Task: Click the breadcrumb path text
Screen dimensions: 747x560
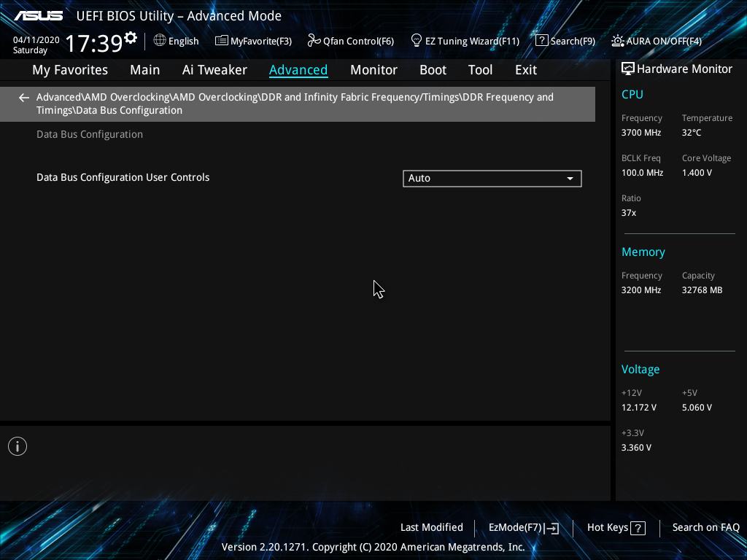Action: [295, 104]
